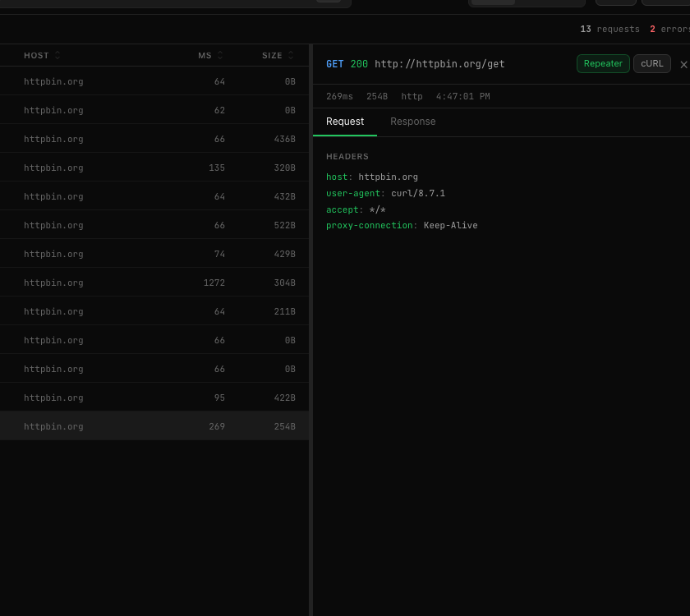Click the host header line

point(372,177)
